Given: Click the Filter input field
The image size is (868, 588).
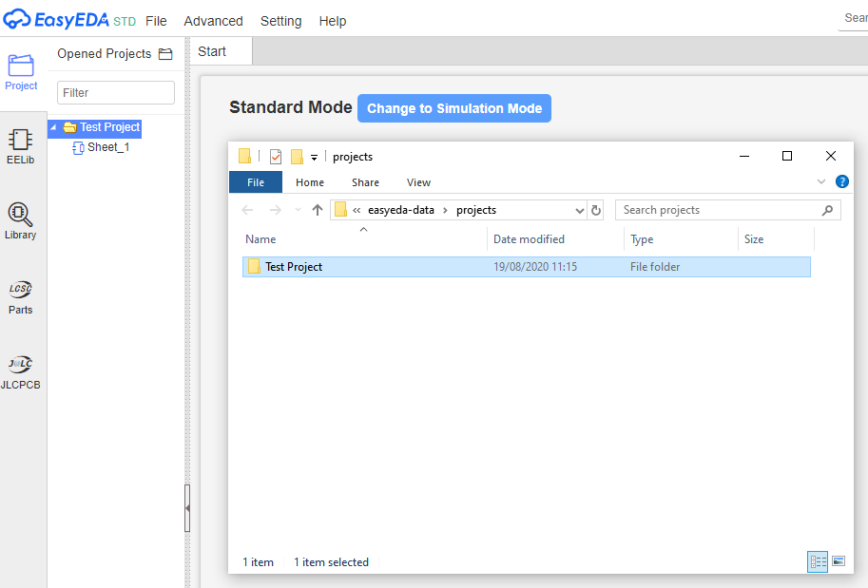Looking at the screenshot, I should [x=116, y=92].
